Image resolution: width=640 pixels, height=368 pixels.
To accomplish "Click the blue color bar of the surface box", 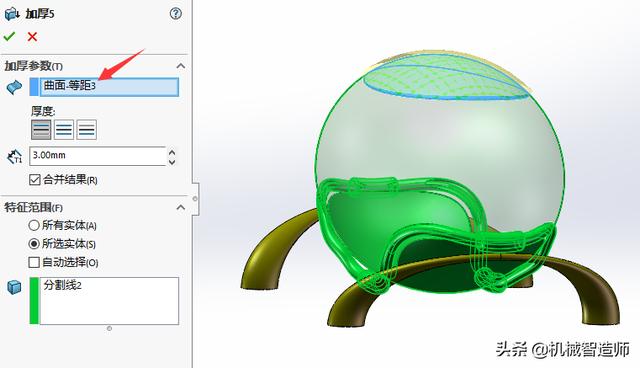I will pos(34,87).
